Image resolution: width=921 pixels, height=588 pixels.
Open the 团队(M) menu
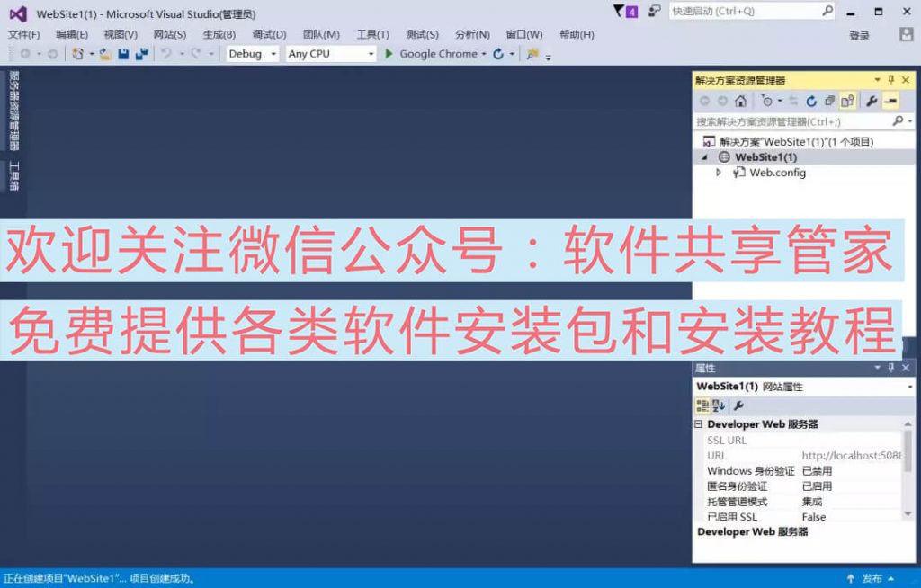click(x=321, y=35)
